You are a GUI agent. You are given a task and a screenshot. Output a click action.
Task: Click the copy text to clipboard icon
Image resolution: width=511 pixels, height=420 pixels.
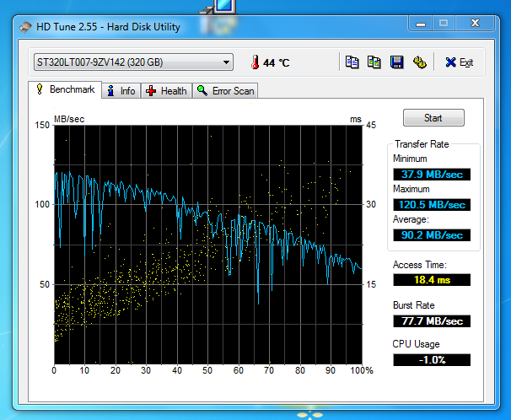[352, 62]
